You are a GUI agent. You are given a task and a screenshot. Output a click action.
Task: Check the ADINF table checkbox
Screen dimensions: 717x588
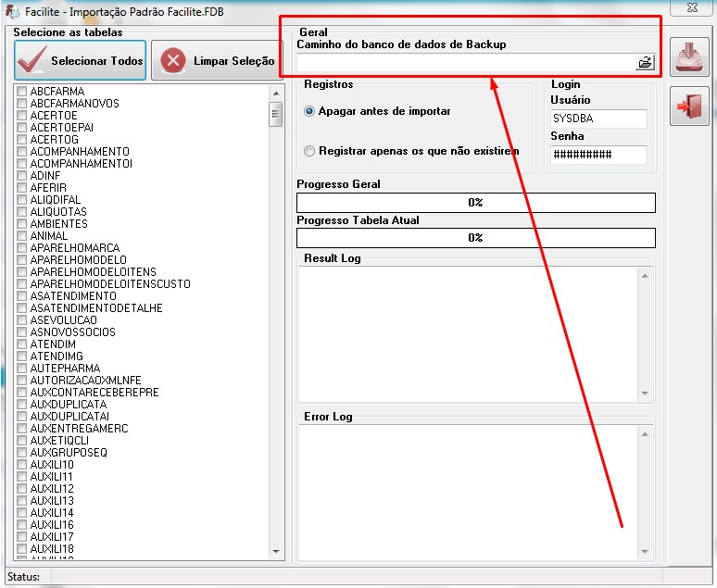pos(21,175)
